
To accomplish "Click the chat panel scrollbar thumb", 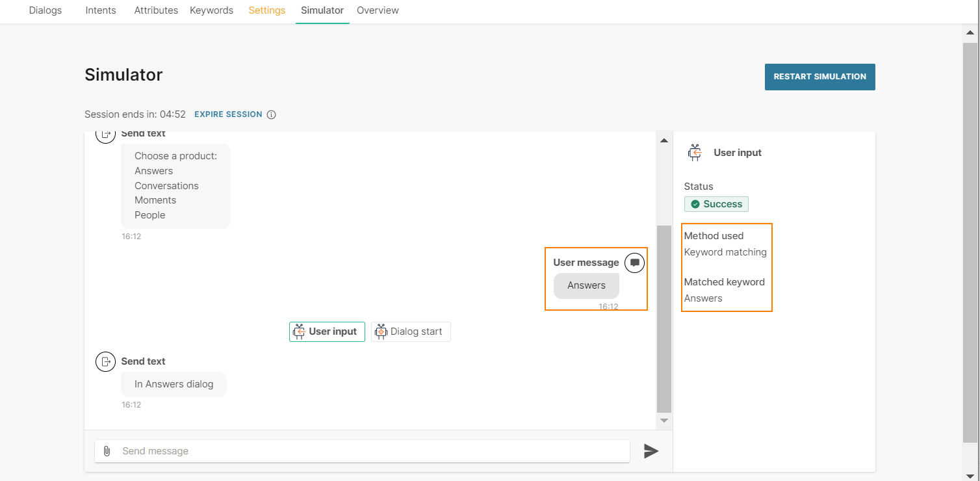I will pyautogui.click(x=664, y=319).
